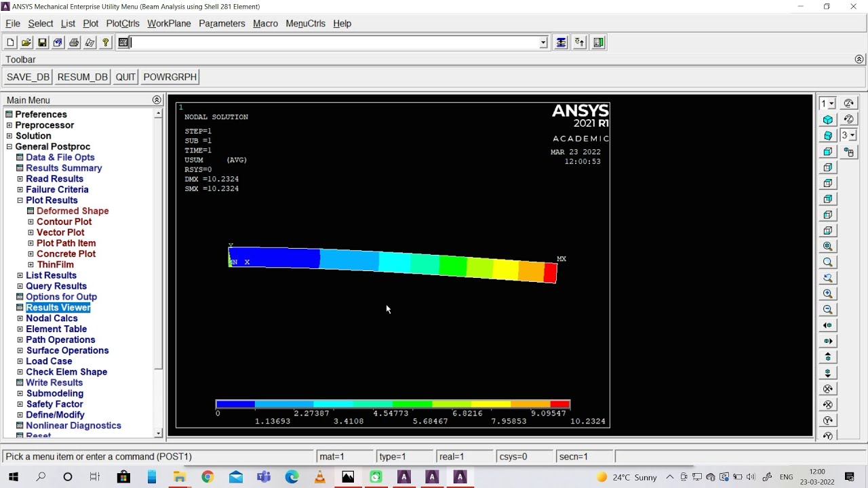Viewport: 868px width, 488px height.
Task: Click the QUIT button
Action: click(125, 77)
